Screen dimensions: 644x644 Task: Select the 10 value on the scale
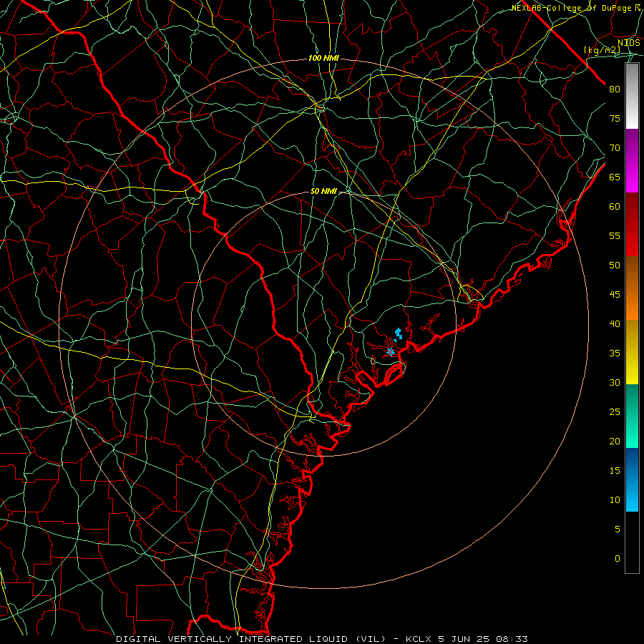[615, 500]
